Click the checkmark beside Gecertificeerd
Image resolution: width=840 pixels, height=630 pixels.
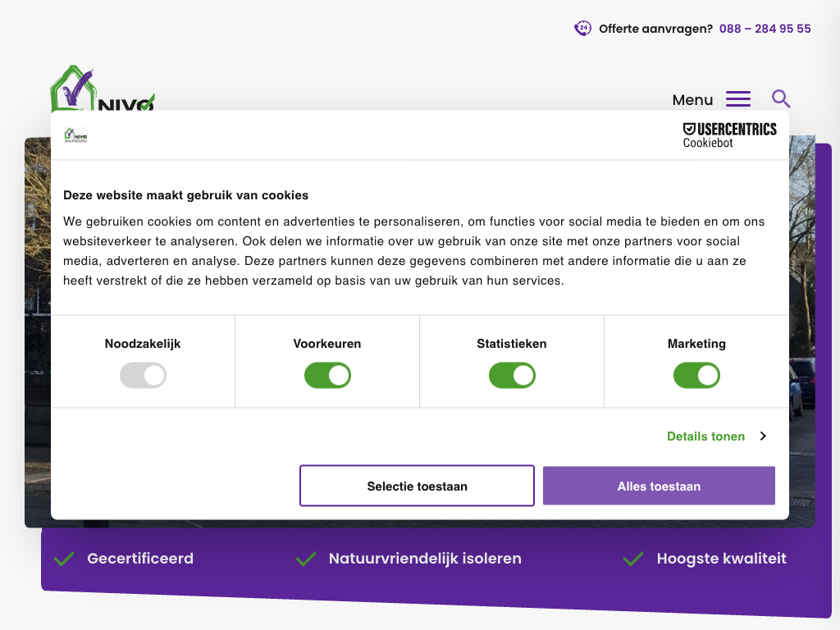pos(64,559)
